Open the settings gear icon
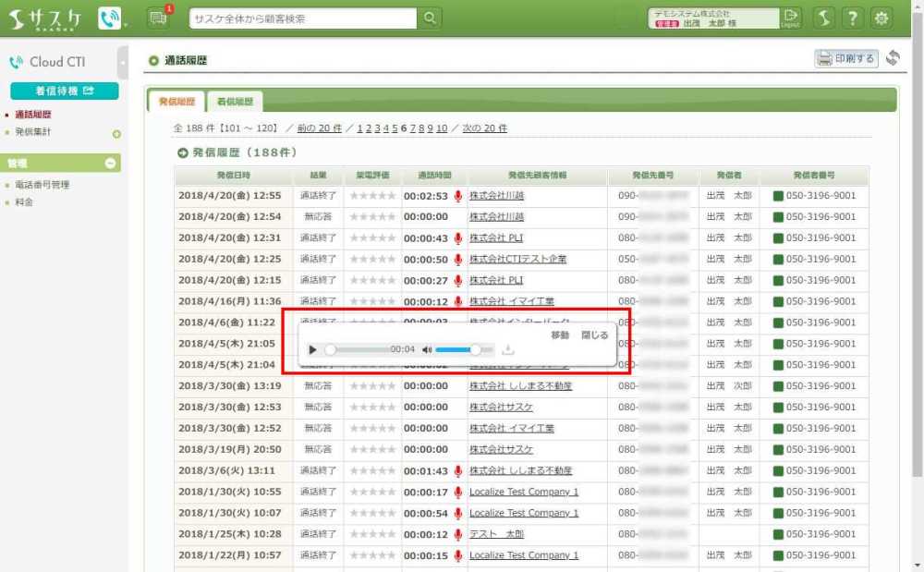This screenshot has width=924, height=572. point(882,18)
